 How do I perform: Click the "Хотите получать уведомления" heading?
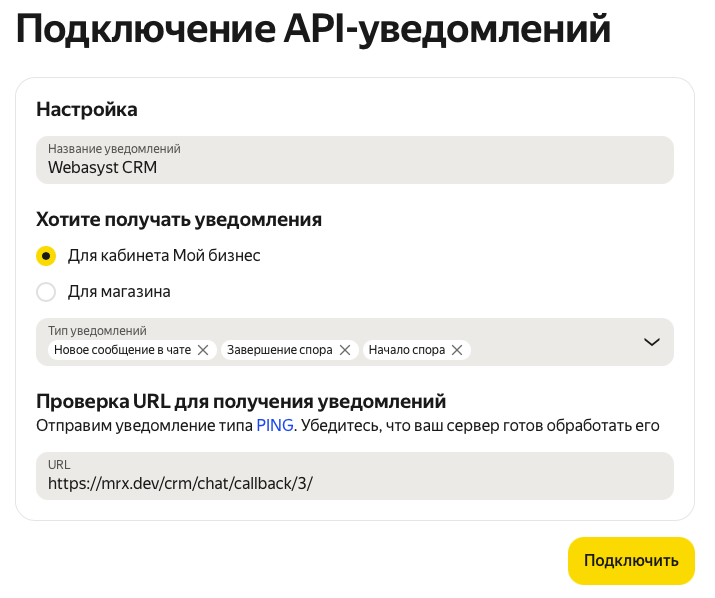point(179,220)
